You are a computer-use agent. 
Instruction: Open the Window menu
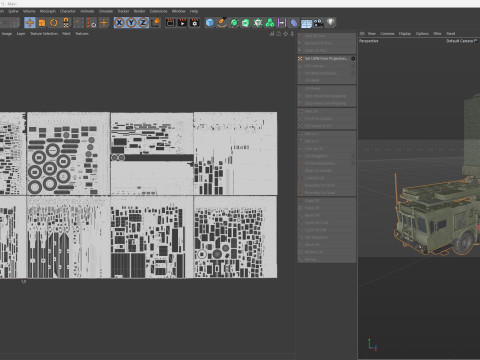tap(179, 11)
